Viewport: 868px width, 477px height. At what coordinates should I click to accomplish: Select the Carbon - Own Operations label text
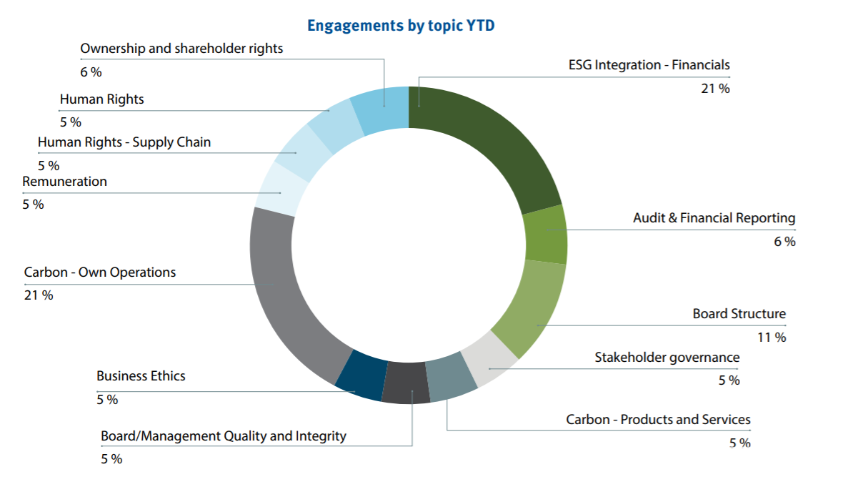(100, 272)
